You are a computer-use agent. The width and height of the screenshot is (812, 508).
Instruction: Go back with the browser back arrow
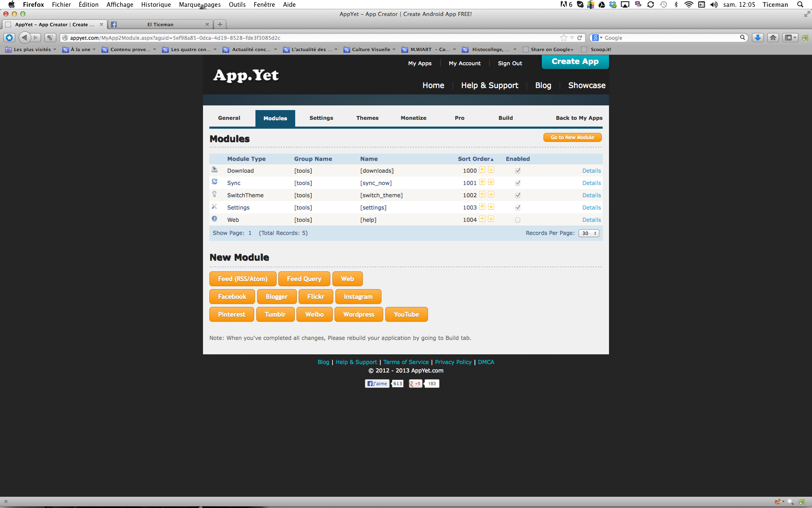click(x=25, y=38)
